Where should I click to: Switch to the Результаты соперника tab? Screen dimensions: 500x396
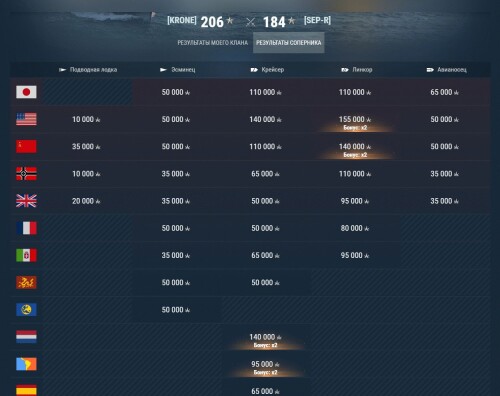[289, 43]
